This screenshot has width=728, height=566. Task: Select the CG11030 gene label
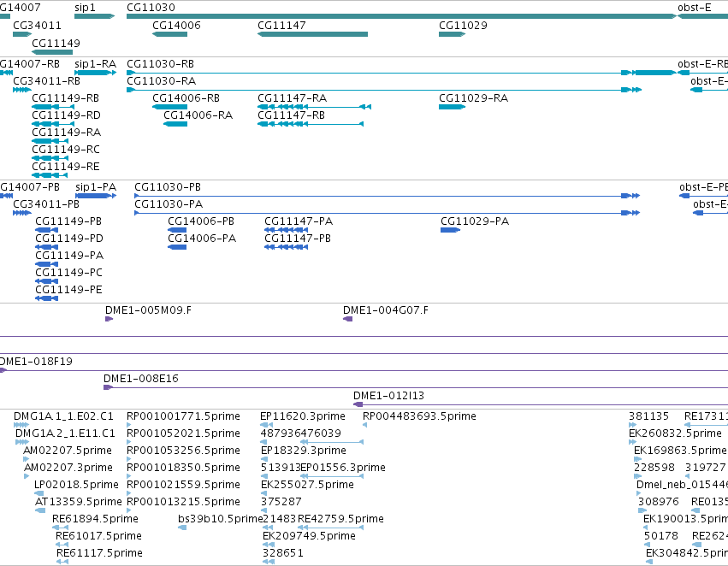(x=151, y=8)
